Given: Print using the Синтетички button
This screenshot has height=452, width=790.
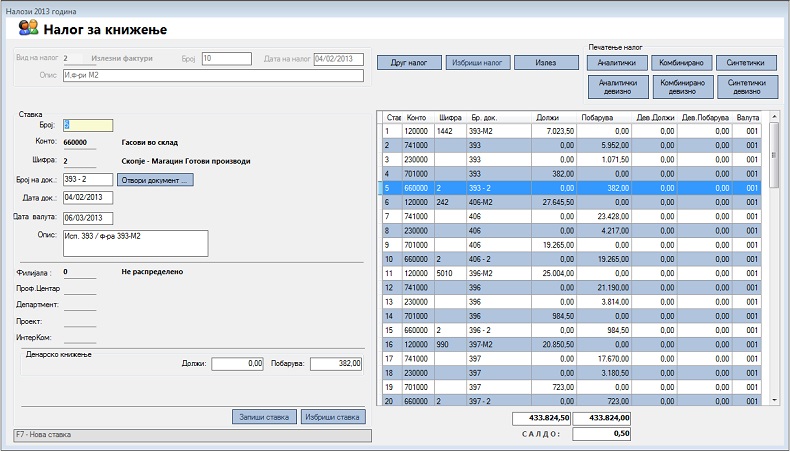Looking at the screenshot, I should pyautogui.click(x=746, y=62).
